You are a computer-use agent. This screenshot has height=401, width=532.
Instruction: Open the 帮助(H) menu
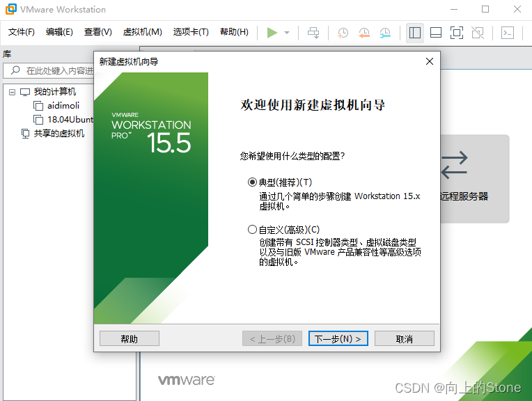point(234,32)
